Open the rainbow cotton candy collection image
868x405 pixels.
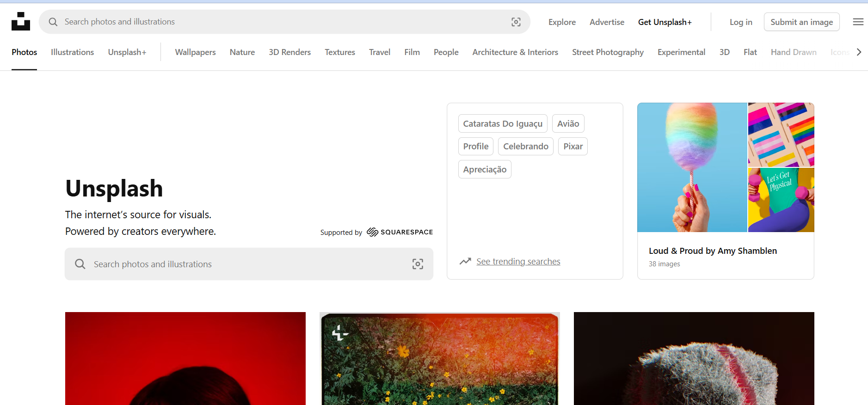[x=692, y=167]
